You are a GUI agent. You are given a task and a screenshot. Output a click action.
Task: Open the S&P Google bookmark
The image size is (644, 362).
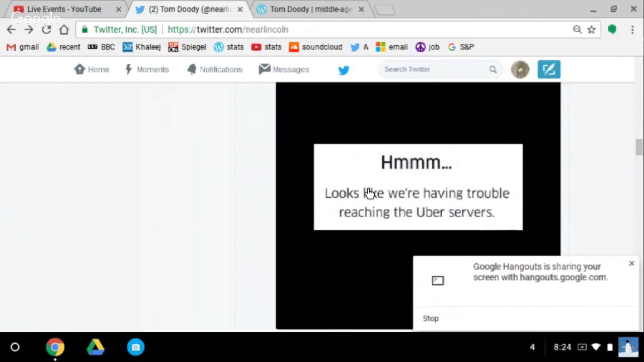tap(461, 47)
